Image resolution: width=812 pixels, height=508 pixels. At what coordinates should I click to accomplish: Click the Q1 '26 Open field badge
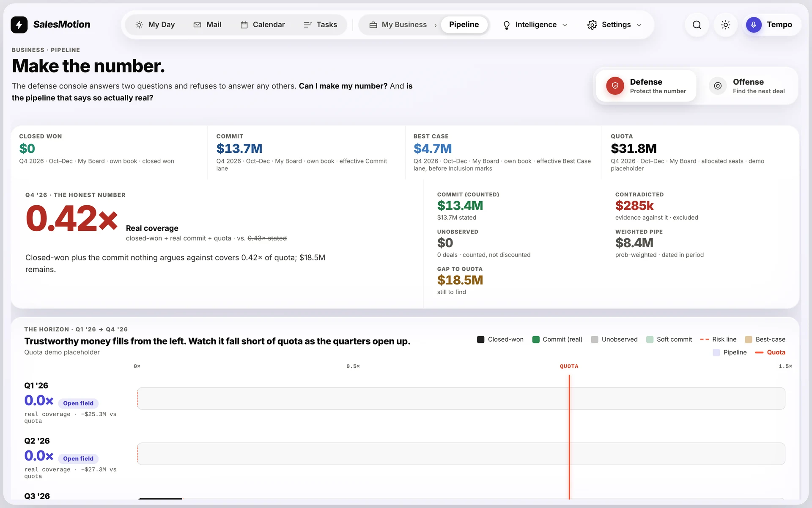(x=78, y=403)
